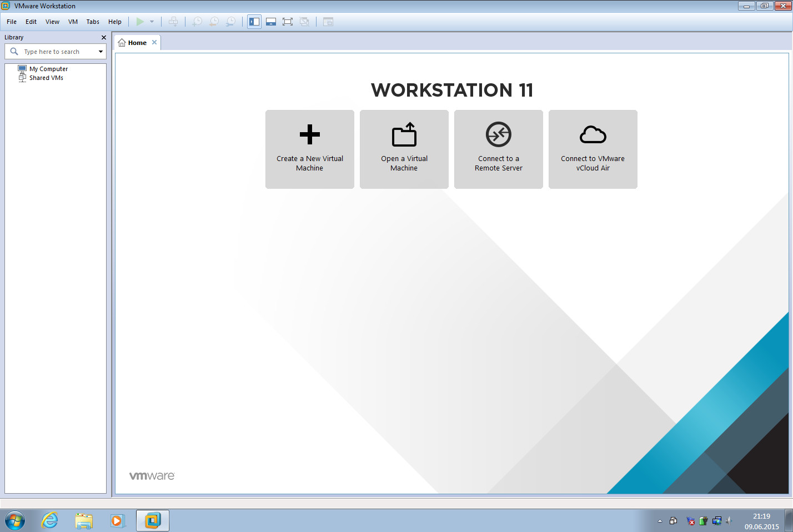Open the Windows Start menu
This screenshot has width=793, height=532.
tap(15, 521)
